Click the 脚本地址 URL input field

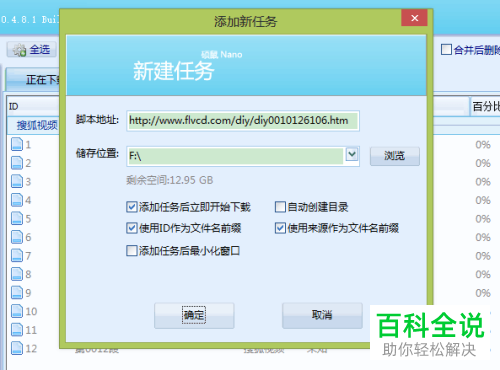(243, 121)
